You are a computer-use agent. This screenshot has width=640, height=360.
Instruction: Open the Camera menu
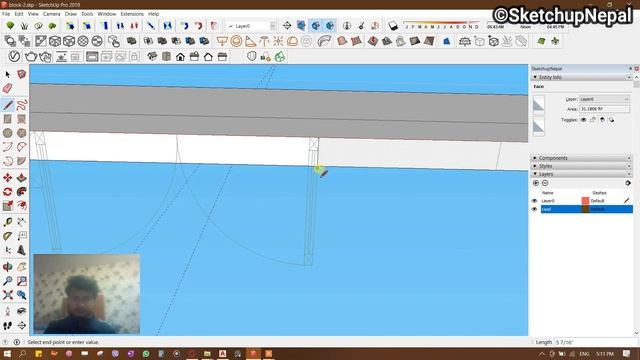(x=51, y=14)
